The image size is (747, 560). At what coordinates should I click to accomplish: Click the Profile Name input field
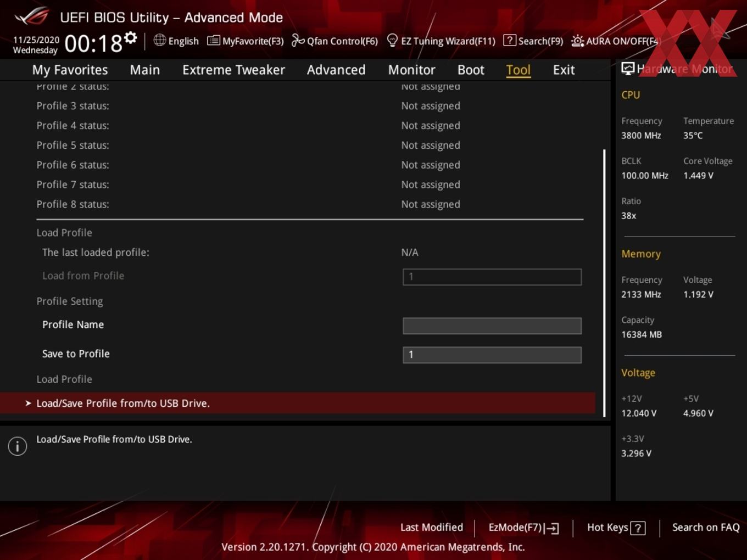492,326
